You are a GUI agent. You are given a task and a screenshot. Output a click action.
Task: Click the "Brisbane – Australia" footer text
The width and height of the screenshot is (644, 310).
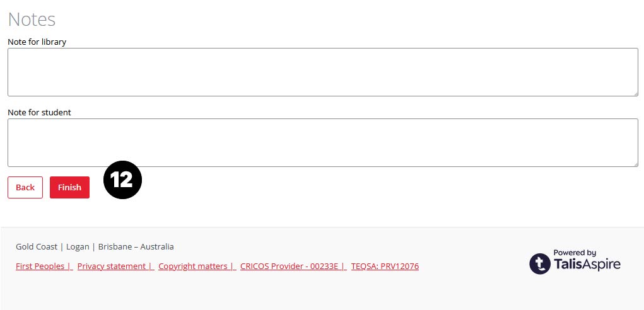click(136, 246)
